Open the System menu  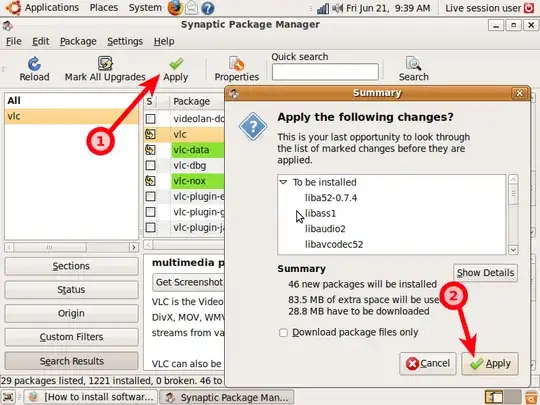pyautogui.click(x=145, y=8)
